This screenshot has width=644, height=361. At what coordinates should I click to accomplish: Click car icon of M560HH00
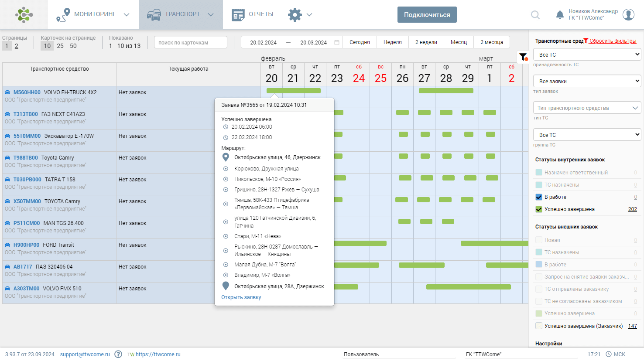pyautogui.click(x=7, y=92)
